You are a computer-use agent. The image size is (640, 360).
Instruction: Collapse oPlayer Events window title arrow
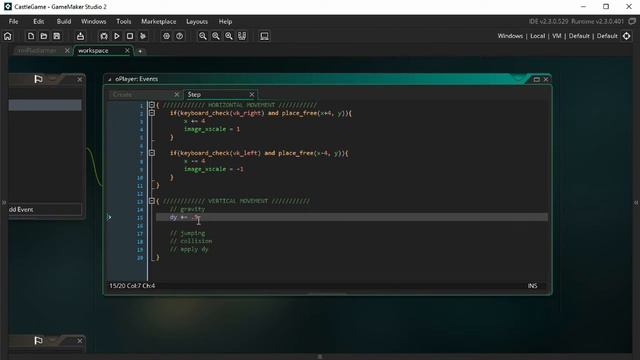(109, 79)
